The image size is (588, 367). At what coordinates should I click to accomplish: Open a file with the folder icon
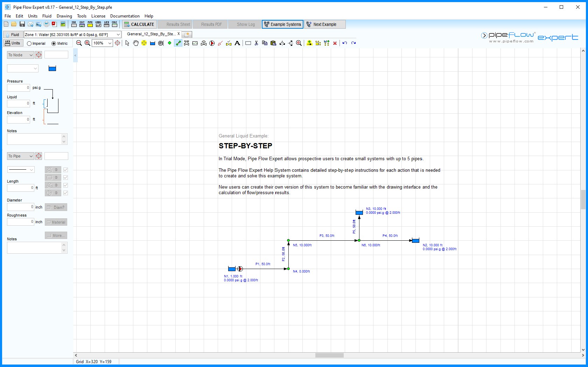14,24
